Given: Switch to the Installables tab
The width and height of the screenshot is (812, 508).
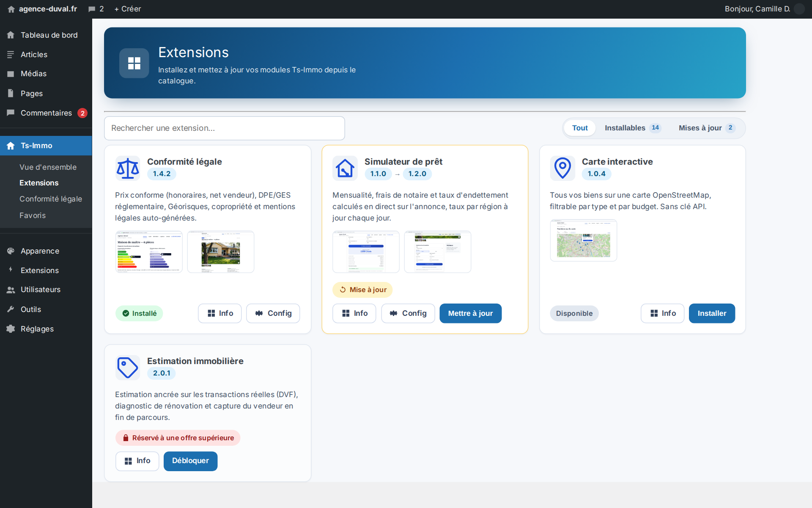Looking at the screenshot, I should point(633,128).
